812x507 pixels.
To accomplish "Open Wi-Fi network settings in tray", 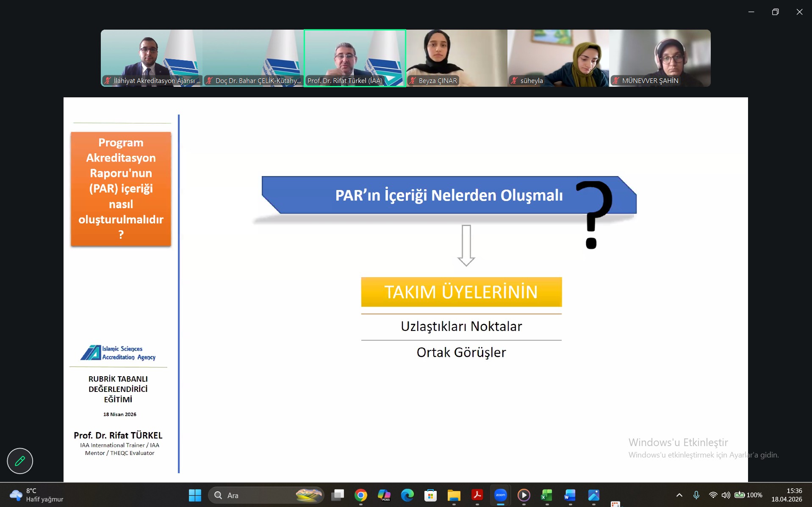I will 713,495.
